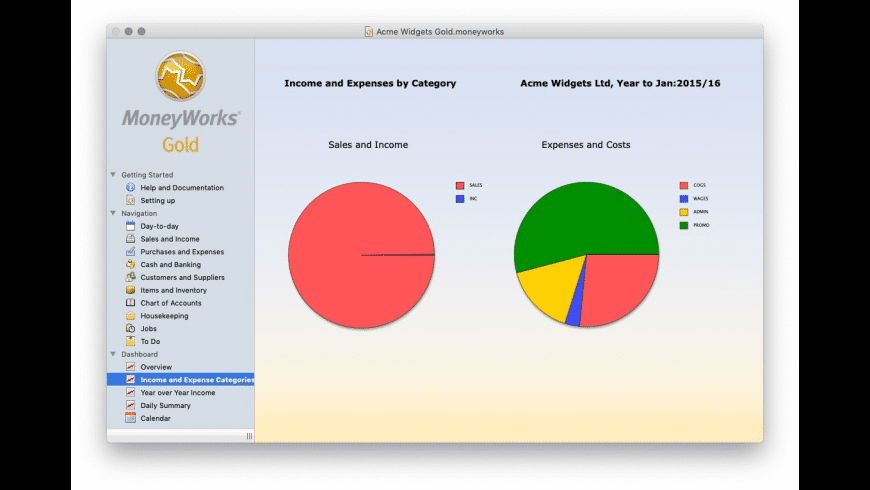The image size is (870, 490).
Task: Click the Items and Inventory box icon
Action: point(130,290)
